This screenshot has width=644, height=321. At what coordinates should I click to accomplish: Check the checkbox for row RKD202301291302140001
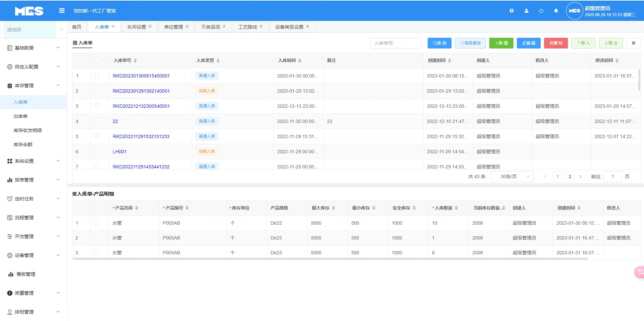coord(97,91)
